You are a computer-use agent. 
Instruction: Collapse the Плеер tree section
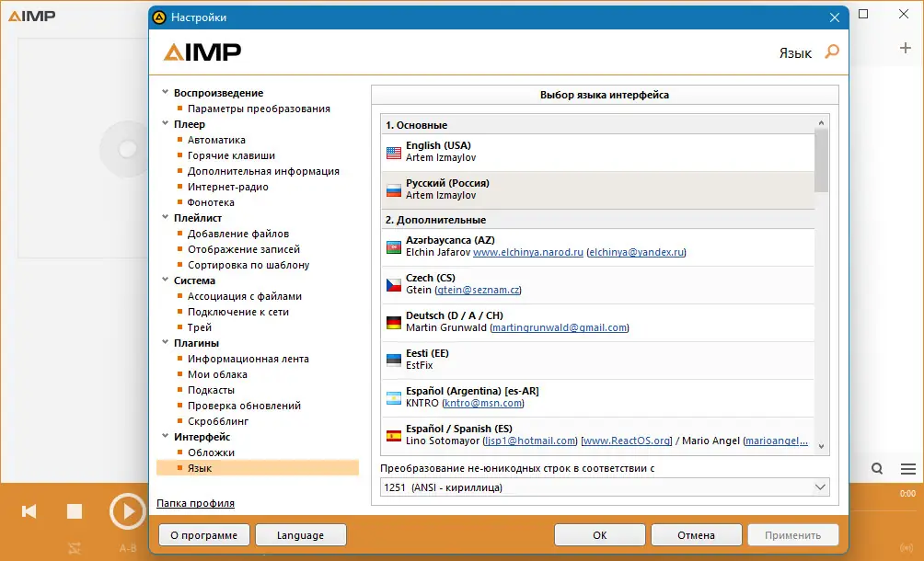166,123
